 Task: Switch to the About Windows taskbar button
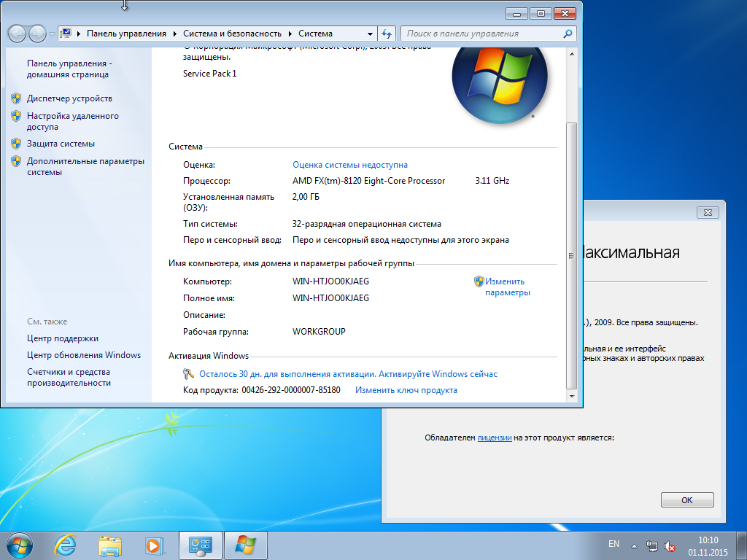coord(245,545)
